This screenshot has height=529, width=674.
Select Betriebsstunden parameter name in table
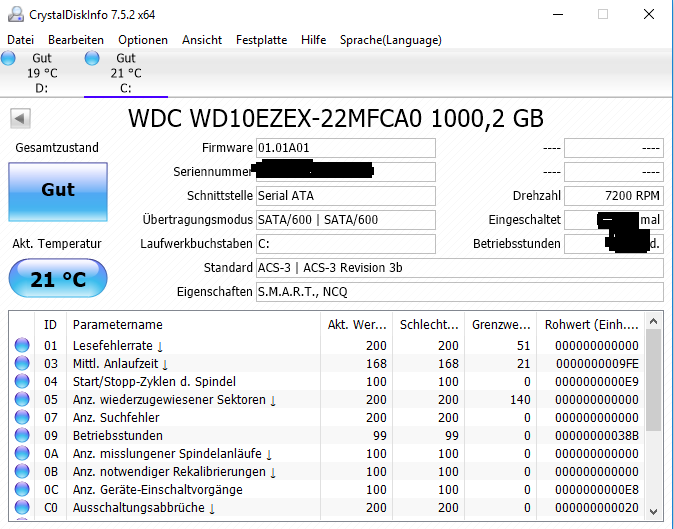pos(118,436)
